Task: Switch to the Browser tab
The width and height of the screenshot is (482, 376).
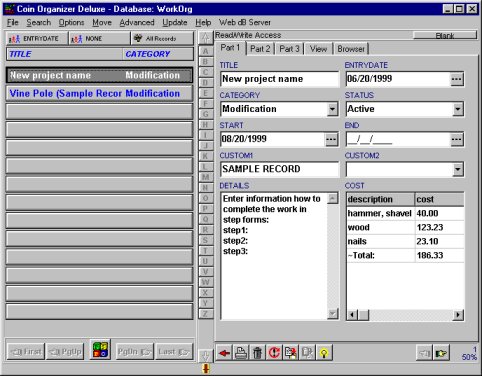Action: (x=351, y=49)
